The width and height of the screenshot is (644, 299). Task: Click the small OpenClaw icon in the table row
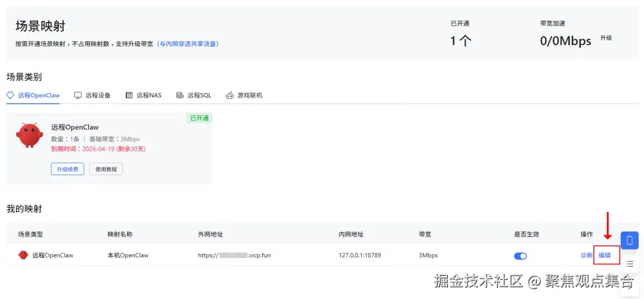pos(23,255)
